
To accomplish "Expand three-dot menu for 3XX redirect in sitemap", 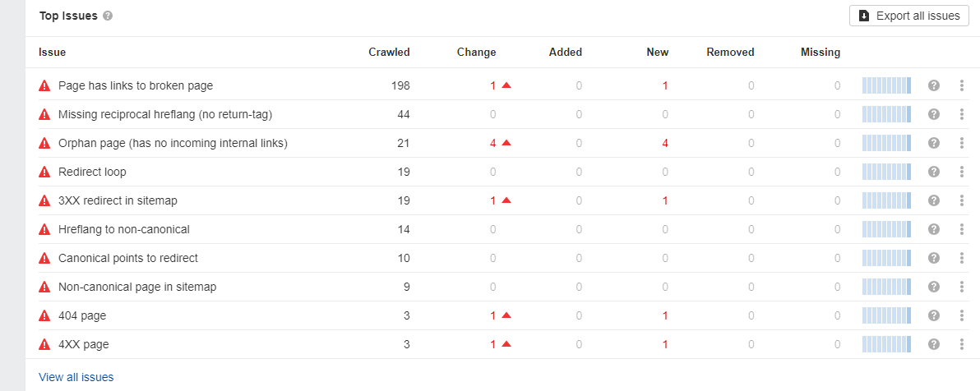I will 961,200.
